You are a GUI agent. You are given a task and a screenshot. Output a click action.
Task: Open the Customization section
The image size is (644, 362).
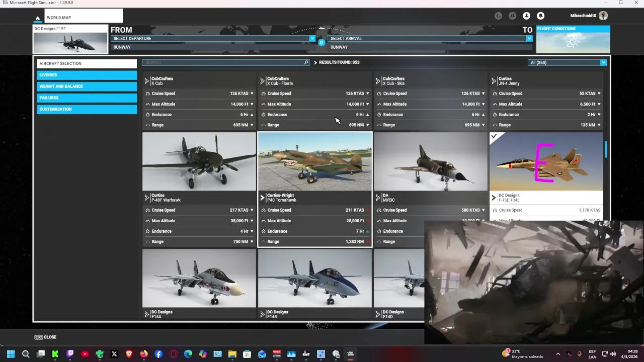tap(87, 109)
